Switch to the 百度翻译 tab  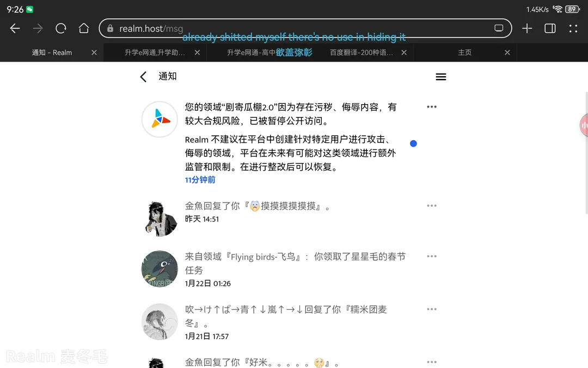click(362, 52)
